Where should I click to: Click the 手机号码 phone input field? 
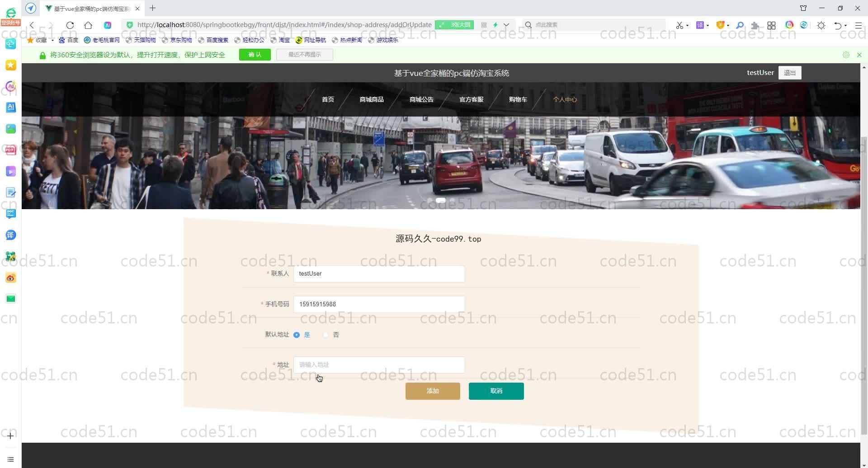(379, 304)
